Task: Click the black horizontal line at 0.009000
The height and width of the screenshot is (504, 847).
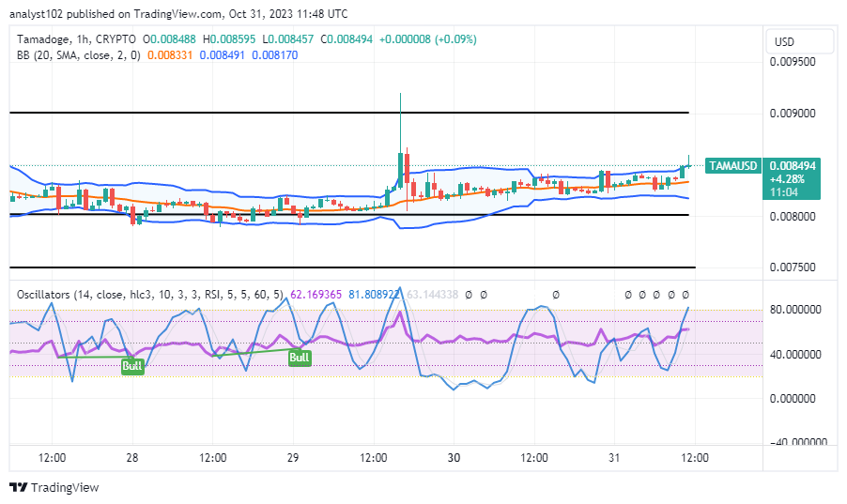Action: (x=349, y=113)
